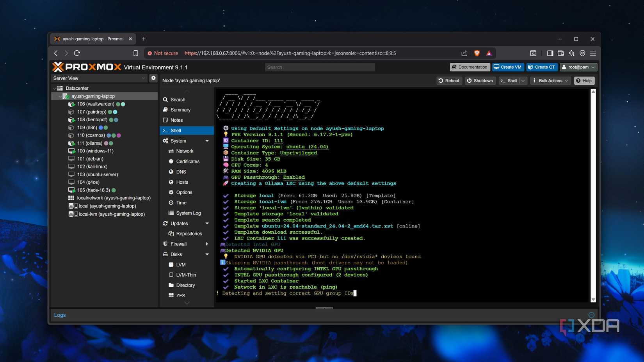
Task: Open a new browser tab
Action: click(144, 39)
